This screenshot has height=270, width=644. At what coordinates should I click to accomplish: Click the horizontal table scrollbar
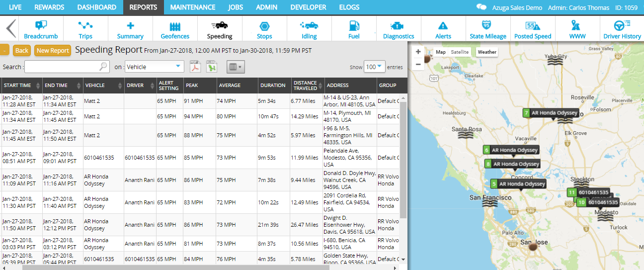[x=175, y=267]
